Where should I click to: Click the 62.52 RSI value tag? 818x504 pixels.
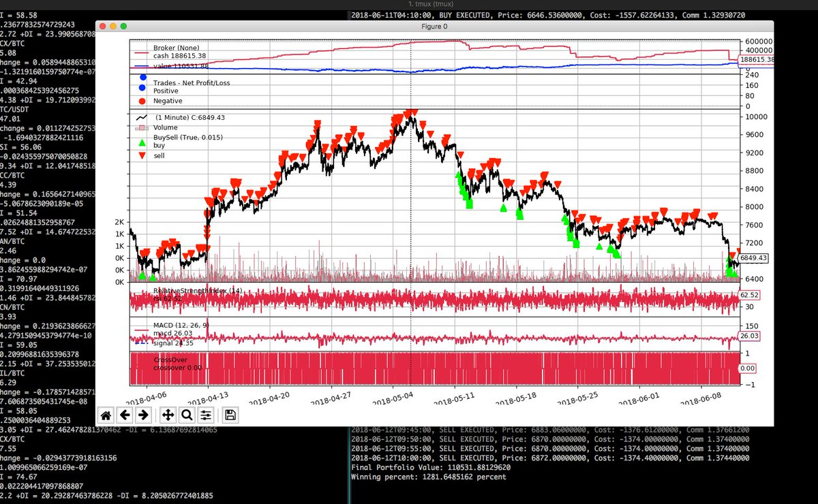coord(749,295)
